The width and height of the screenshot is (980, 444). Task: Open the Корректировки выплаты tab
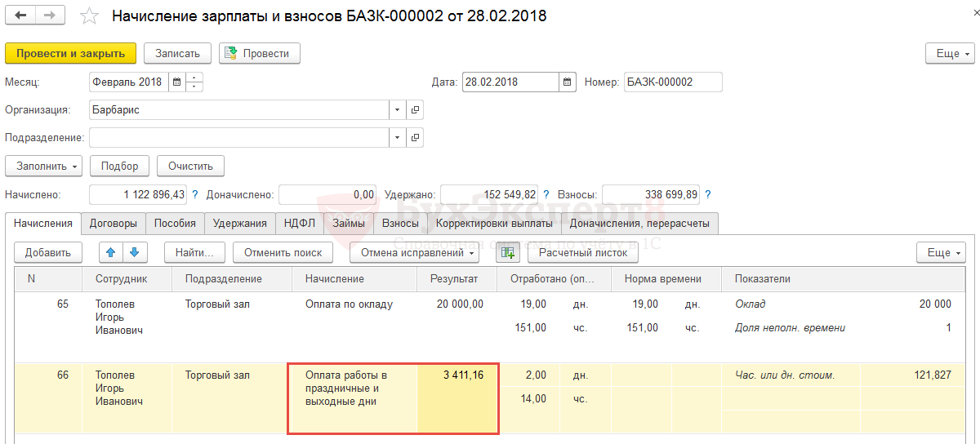[x=494, y=223]
